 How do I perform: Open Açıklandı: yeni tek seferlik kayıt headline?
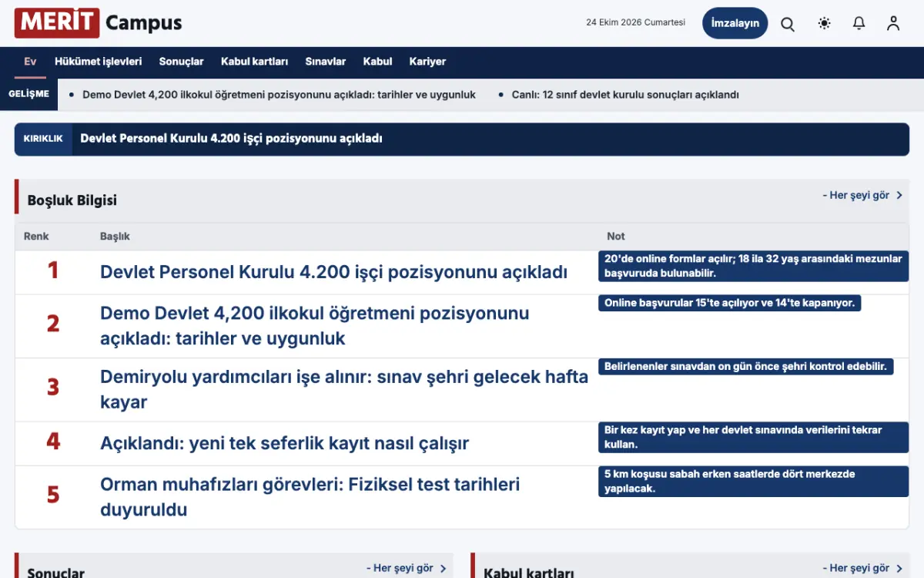[284, 444]
